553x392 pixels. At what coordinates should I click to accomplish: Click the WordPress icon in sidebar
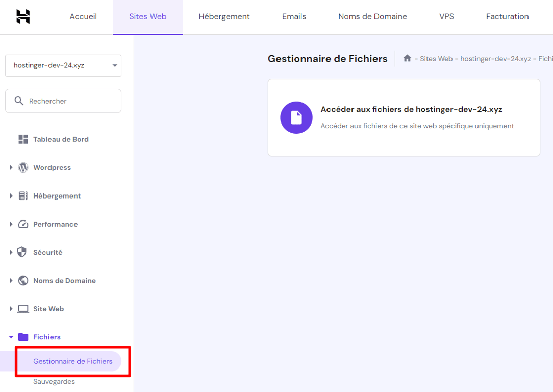[23, 167]
